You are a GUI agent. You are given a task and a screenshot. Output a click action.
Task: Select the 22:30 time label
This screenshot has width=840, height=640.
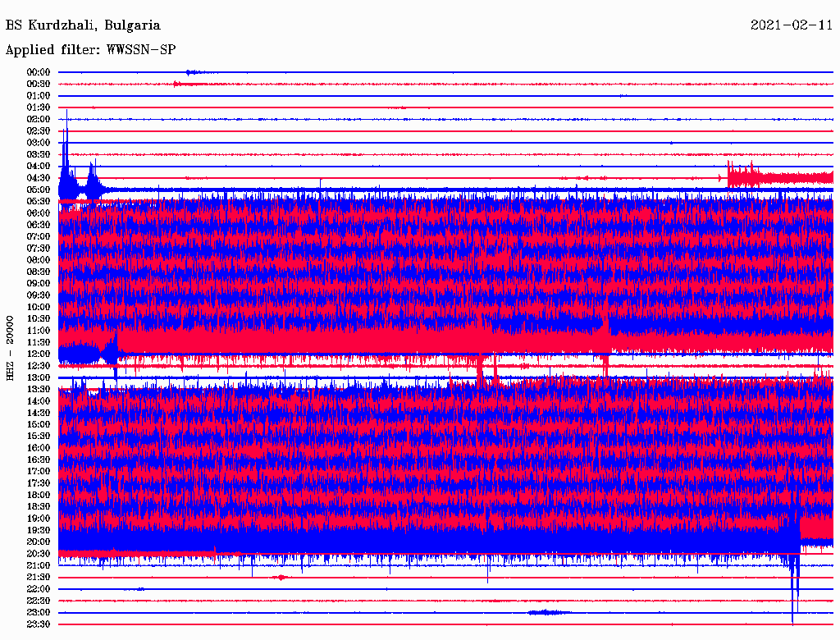pos(39,601)
